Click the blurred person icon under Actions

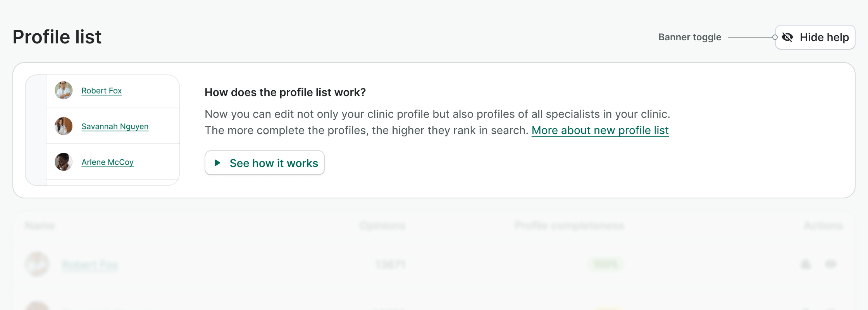pyautogui.click(x=806, y=265)
